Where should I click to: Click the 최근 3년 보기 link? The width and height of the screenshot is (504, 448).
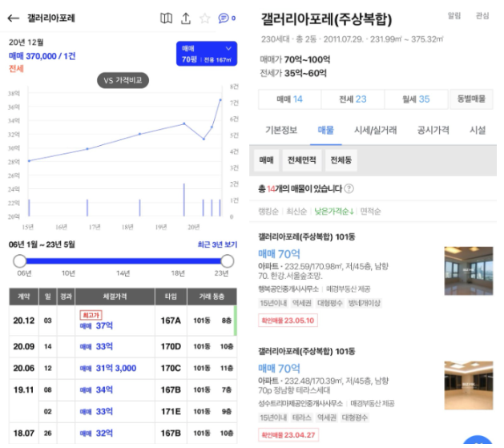[x=217, y=244]
